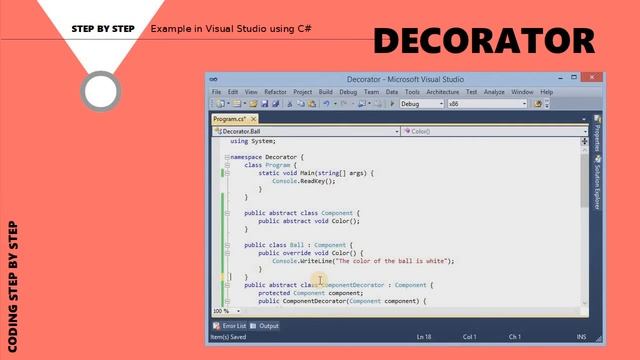
Task: Click the Add New Item toolbar icon
Action: 237,104
